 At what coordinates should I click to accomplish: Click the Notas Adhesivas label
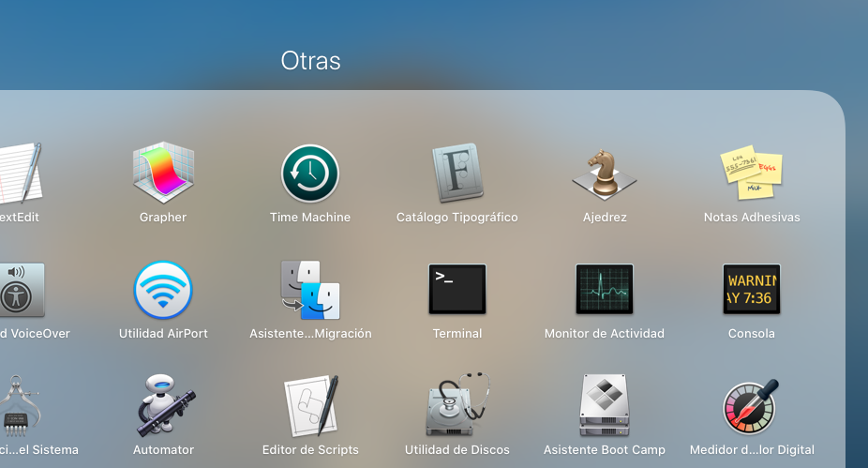[752, 217]
